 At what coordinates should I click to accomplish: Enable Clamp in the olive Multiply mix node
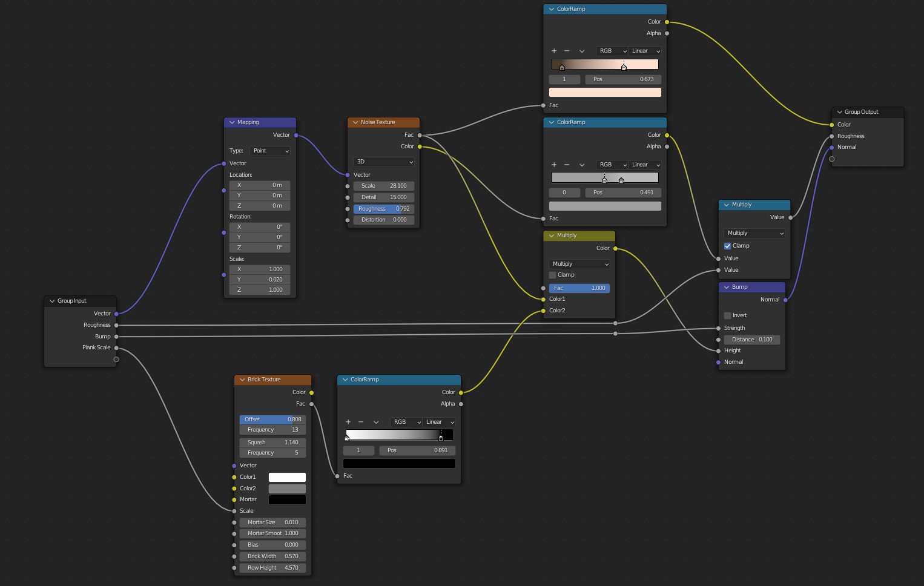point(553,275)
